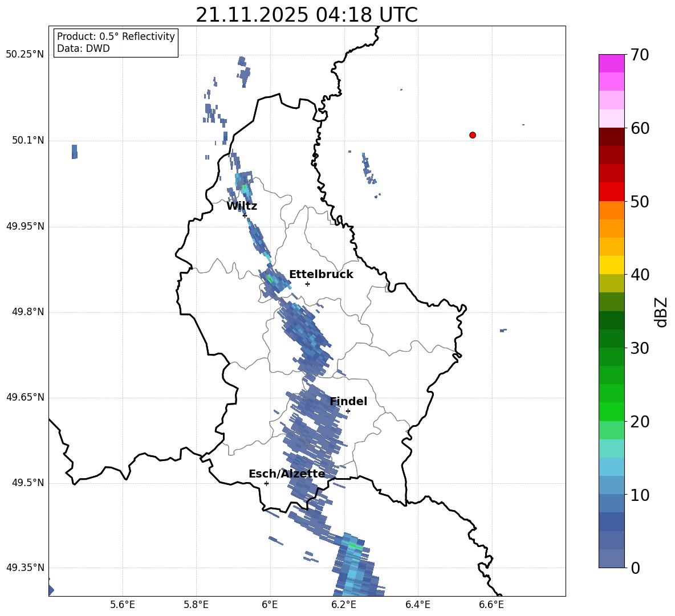Click the latitude label 49.95°N
The width and height of the screenshot is (675, 616).
[25, 226]
